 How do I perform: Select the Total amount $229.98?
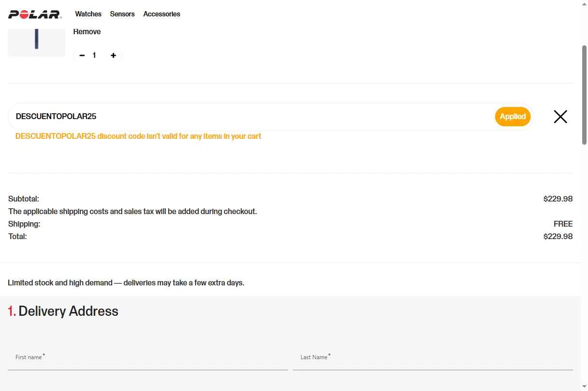[558, 236]
